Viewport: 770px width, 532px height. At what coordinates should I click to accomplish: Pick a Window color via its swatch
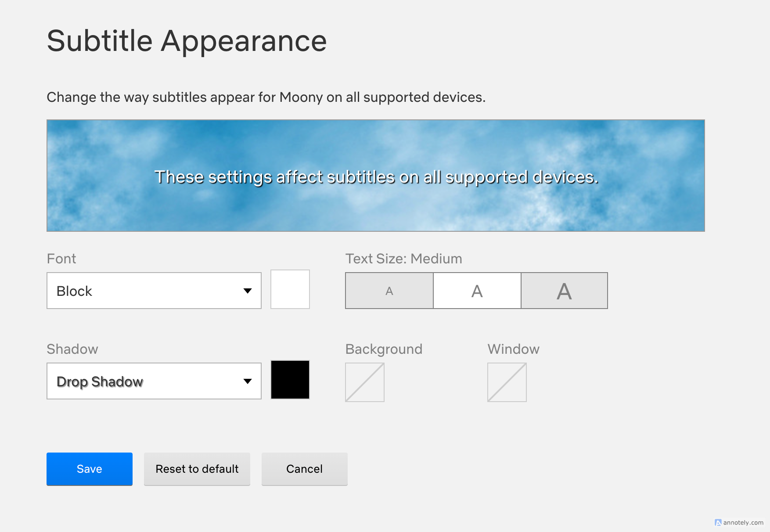[507, 382]
